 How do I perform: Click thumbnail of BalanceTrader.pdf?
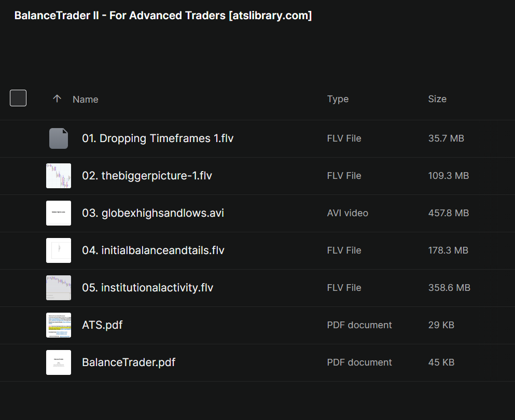click(59, 362)
